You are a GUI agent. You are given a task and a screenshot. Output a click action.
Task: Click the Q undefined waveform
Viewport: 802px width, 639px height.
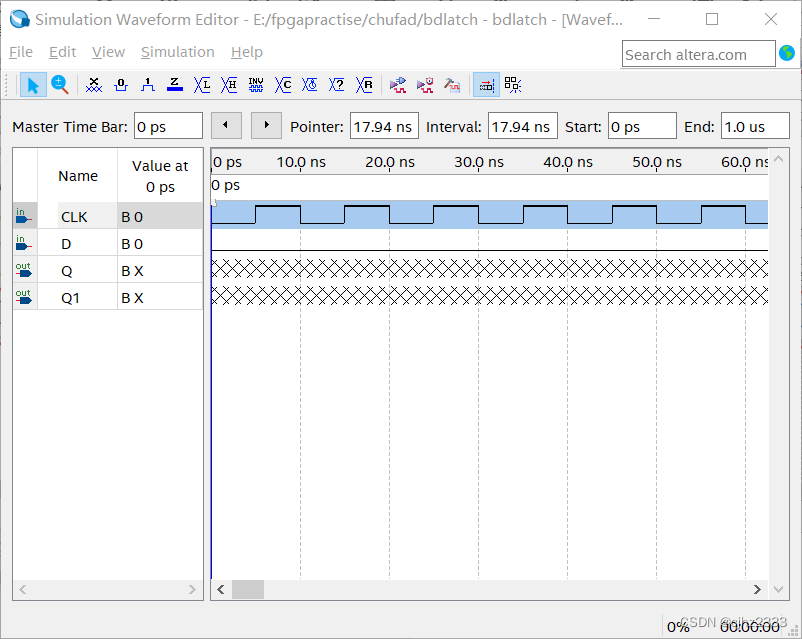pyautogui.click(x=489, y=269)
